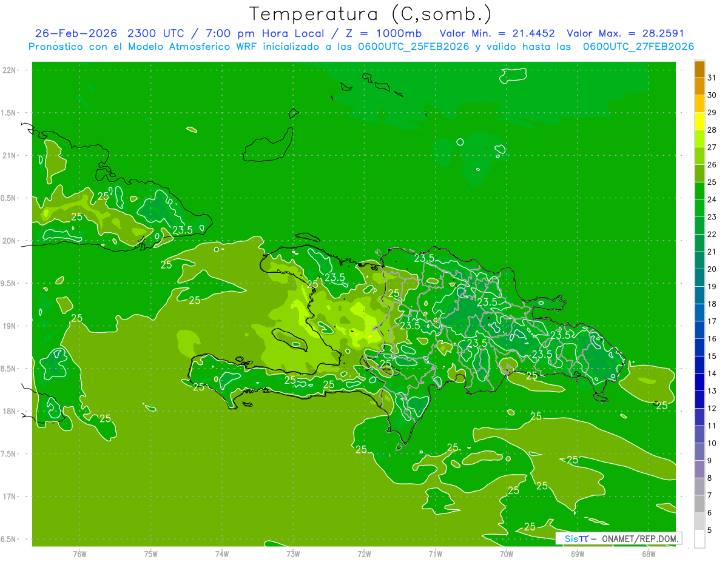Screen dimensions: 728x562
Task: Click the '7' label on the colorbar
Action: tap(709, 496)
